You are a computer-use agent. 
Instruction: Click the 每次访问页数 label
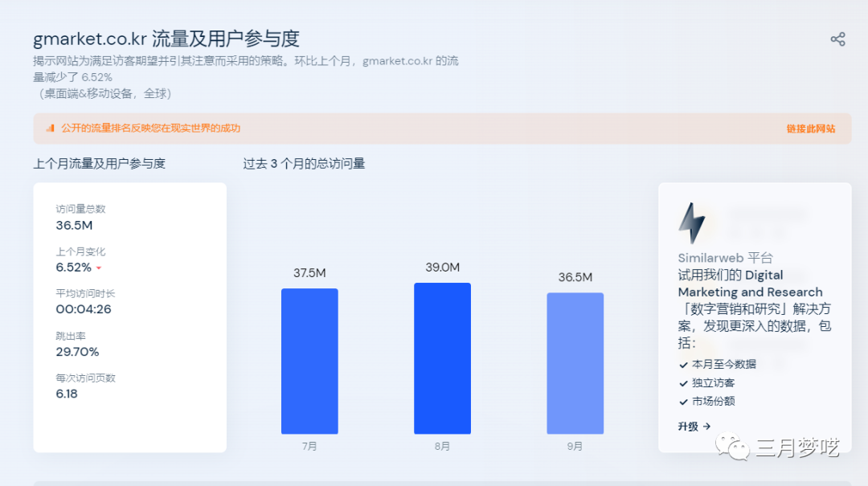pos(85,378)
